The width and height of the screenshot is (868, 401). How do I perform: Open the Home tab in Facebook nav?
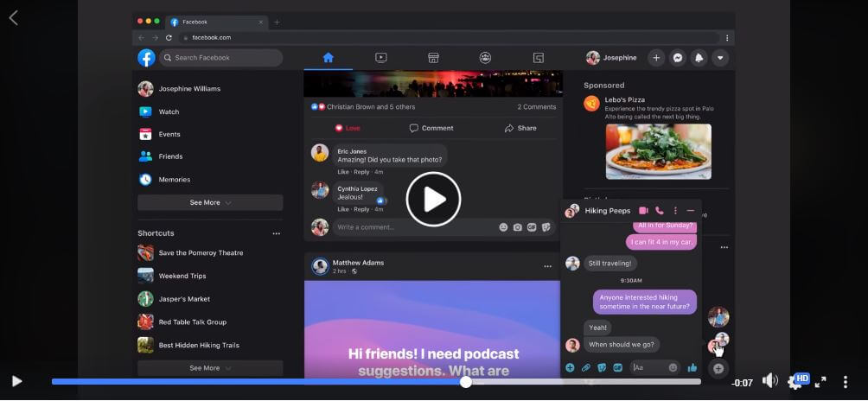(329, 58)
